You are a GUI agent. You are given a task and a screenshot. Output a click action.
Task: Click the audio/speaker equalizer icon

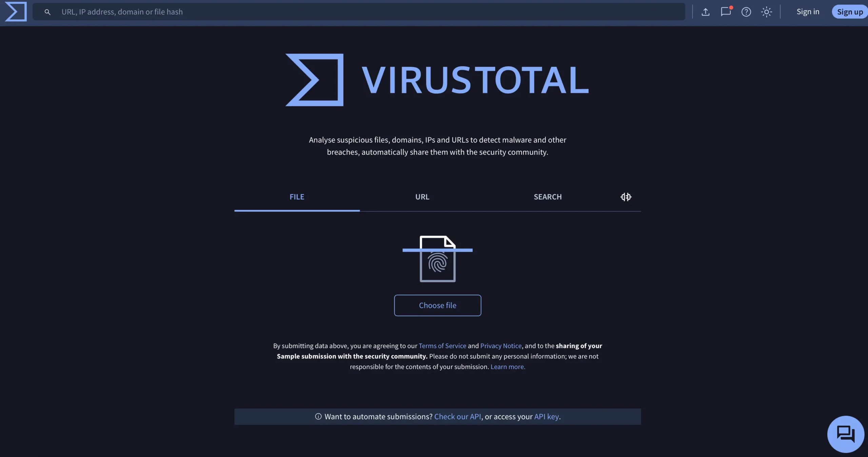click(626, 197)
